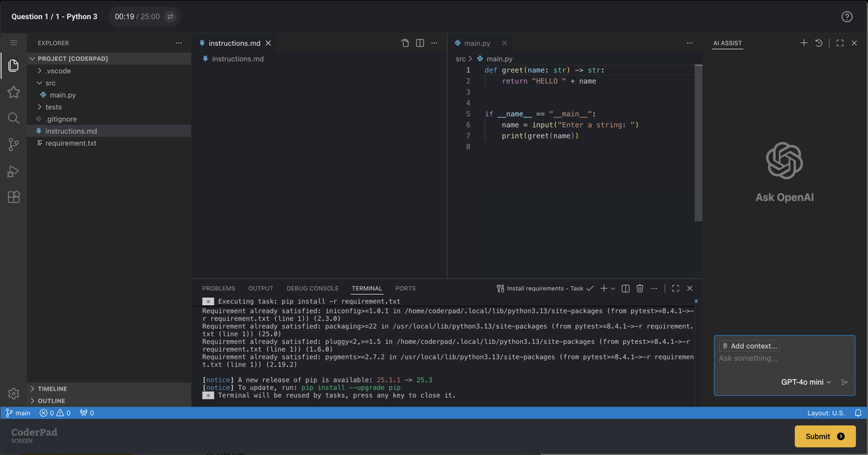868x455 pixels.
Task: Open the Source Control view icon
Action: tap(13, 144)
